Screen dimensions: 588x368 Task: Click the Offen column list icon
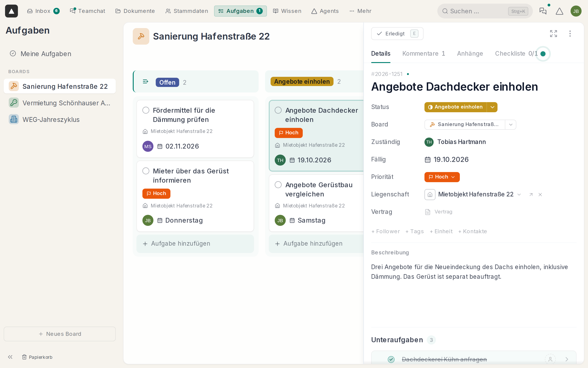pyautogui.click(x=145, y=81)
